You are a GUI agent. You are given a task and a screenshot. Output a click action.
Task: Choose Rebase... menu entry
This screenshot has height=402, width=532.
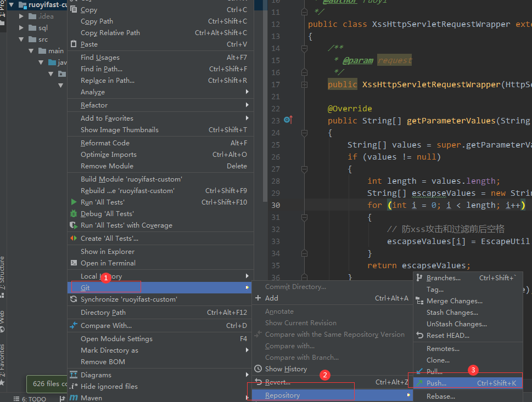(x=468, y=396)
